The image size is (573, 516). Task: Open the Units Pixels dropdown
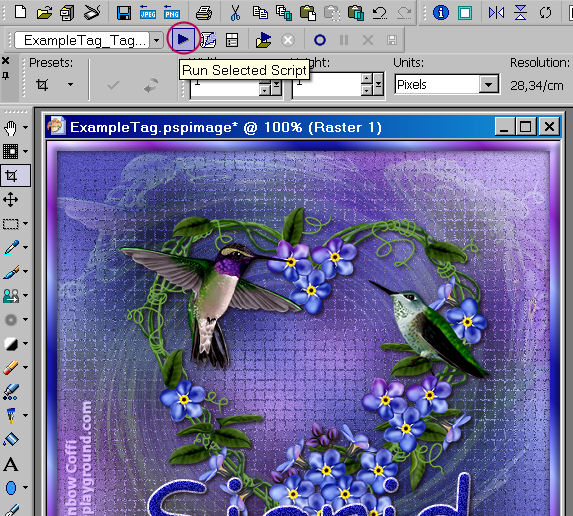point(489,85)
